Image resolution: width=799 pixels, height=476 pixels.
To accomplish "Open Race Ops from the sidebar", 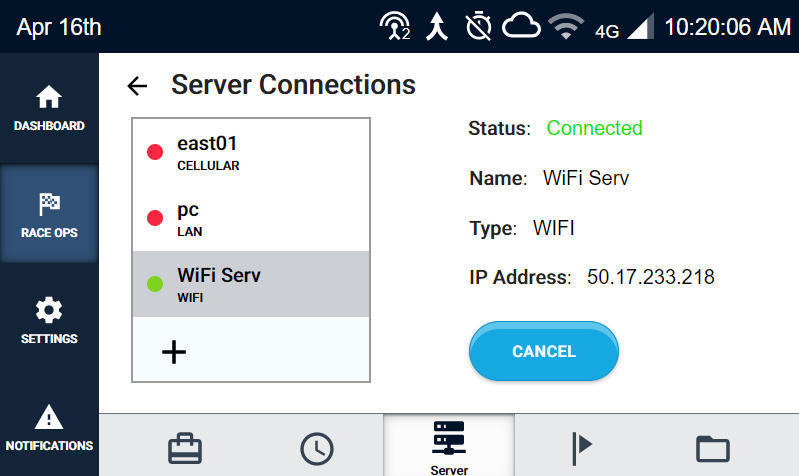I will tap(49, 214).
